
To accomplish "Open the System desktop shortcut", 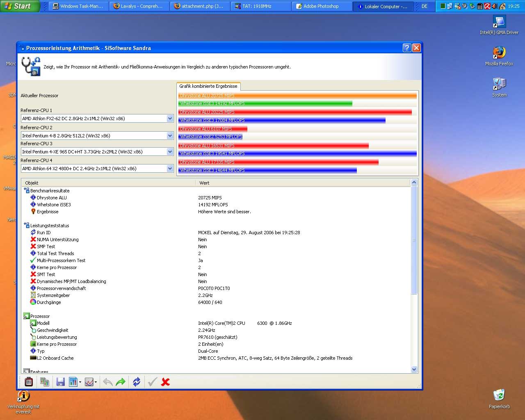I will pyautogui.click(x=499, y=87).
